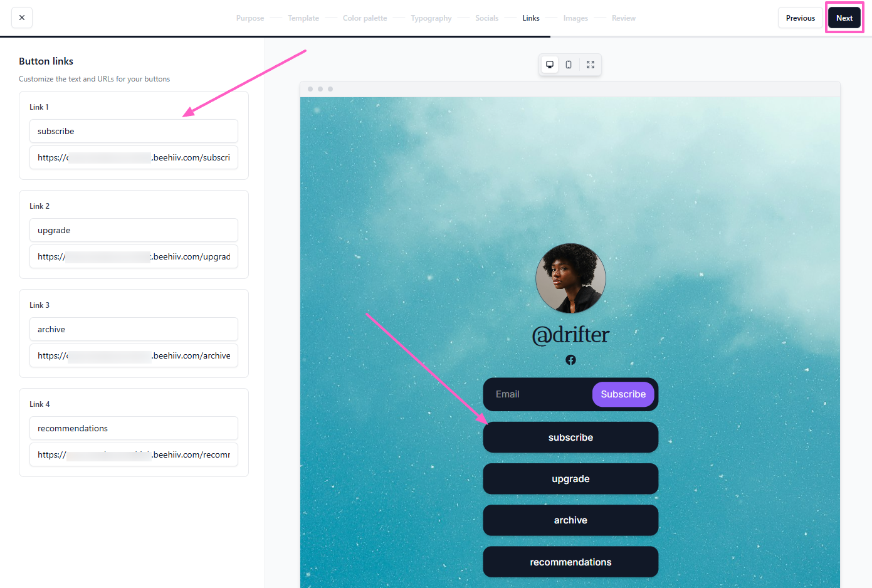Screen dimensions: 872x588
Task: Click the Facebook icon under @drifter
Action: (x=570, y=360)
